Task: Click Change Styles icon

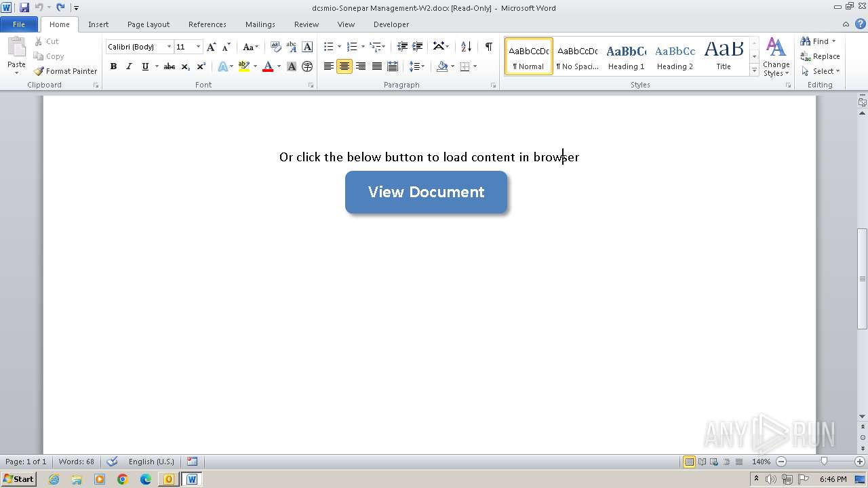Action: (x=776, y=57)
